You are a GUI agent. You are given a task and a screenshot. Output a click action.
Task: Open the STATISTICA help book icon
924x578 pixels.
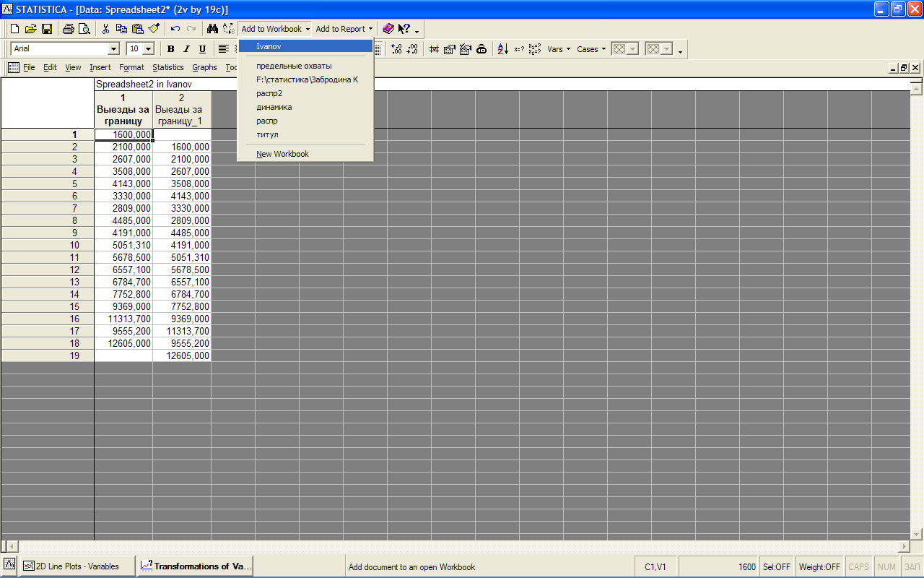[x=388, y=29]
